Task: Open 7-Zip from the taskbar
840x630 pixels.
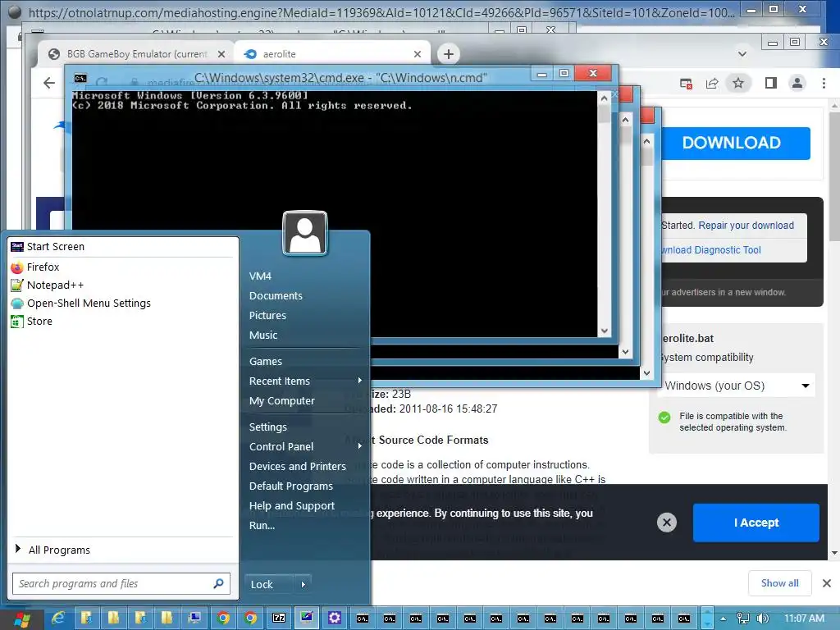Action: pos(279,619)
